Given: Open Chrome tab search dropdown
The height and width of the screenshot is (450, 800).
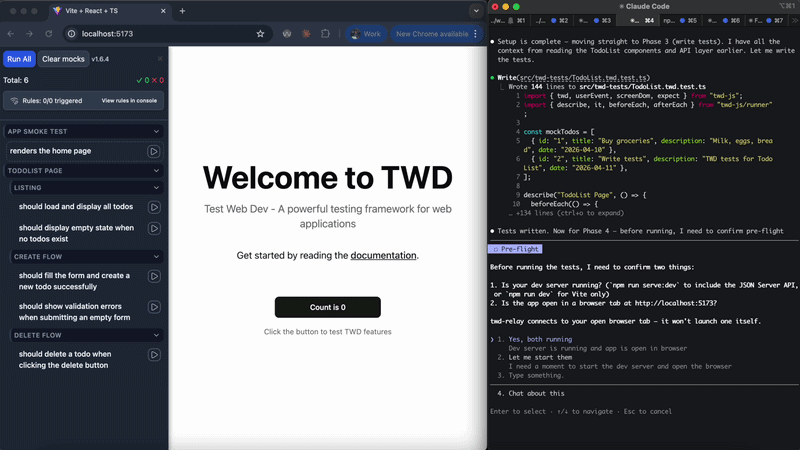Looking at the screenshot, I should (476, 11).
